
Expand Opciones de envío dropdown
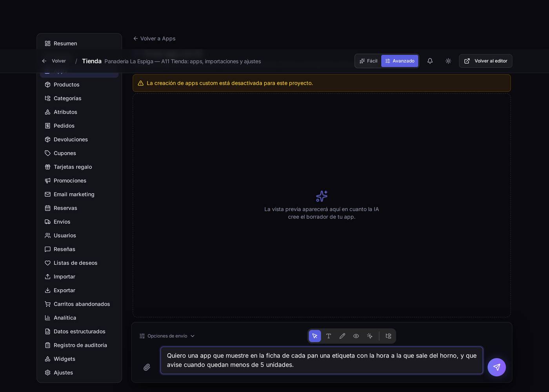(x=167, y=336)
